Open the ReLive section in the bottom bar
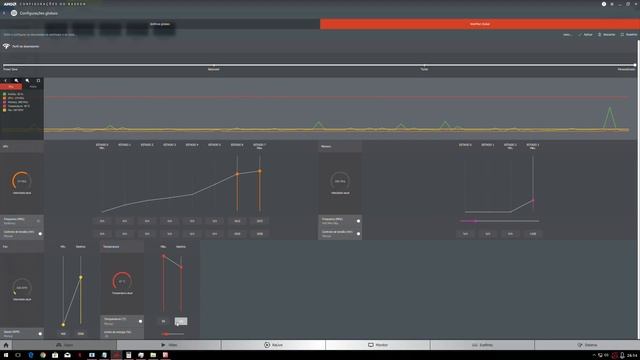 click(x=273, y=345)
